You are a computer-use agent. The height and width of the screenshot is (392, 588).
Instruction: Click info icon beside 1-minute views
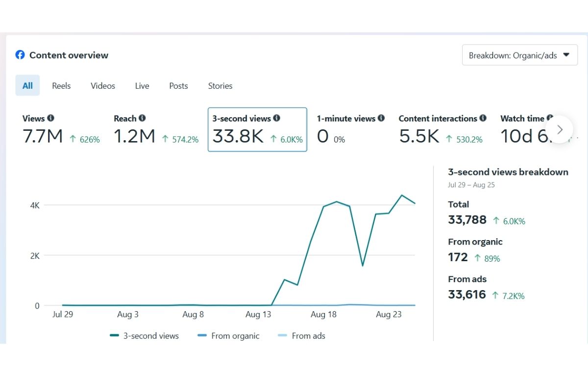point(381,118)
